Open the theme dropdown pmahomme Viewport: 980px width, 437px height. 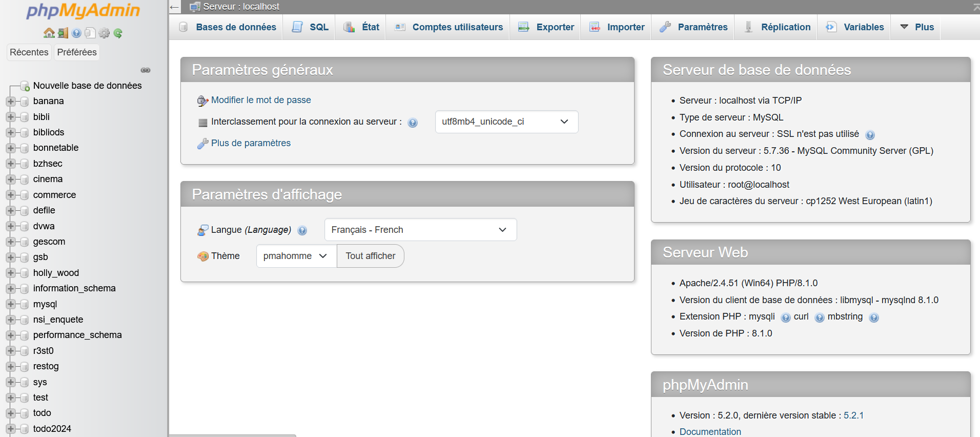(x=296, y=256)
